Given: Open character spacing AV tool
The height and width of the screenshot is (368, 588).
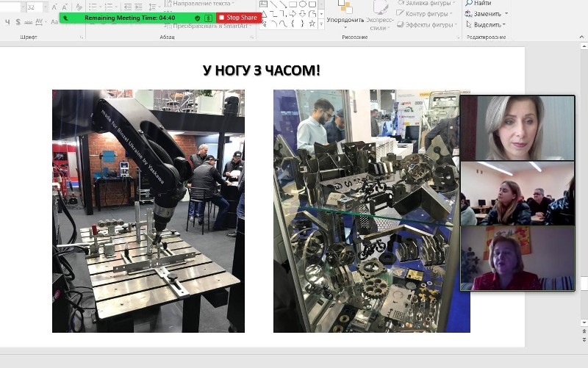Looking at the screenshot, I should [40, 22].
